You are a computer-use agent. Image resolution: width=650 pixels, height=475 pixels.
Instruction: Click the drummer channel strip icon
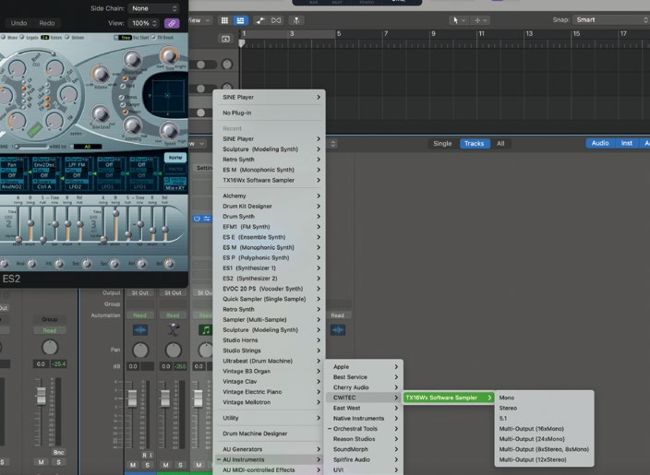click(173, 330)
